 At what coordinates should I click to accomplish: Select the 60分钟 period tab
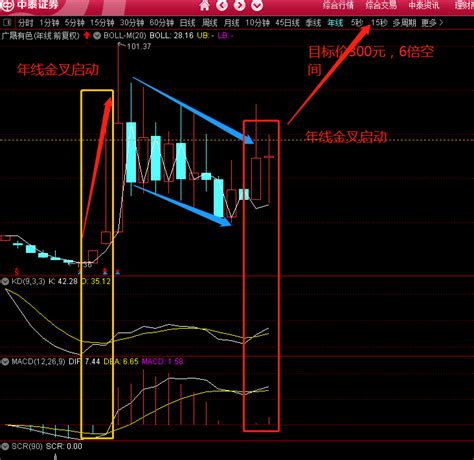(162, 23)
